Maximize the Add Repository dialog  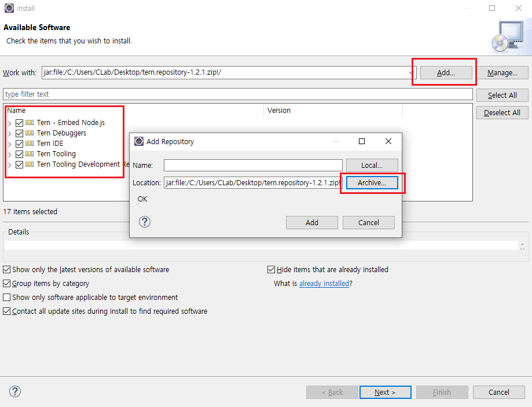point(362,141)
